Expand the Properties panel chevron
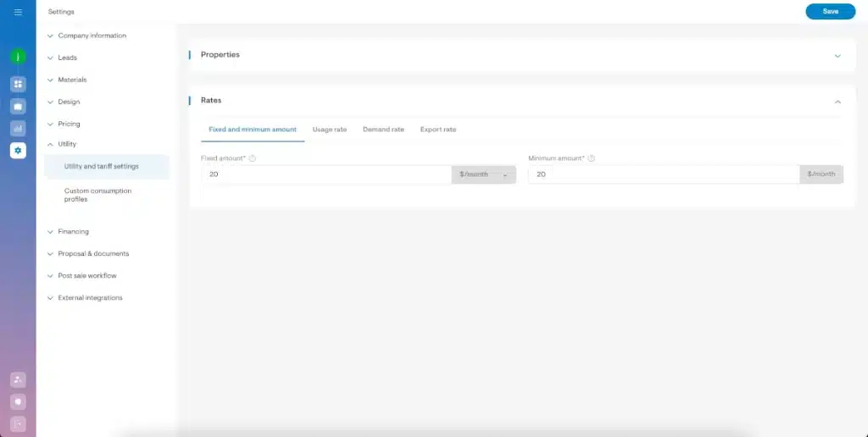Image resolution: width=868 pixels, height=437 pixels. tap(837, 55)
